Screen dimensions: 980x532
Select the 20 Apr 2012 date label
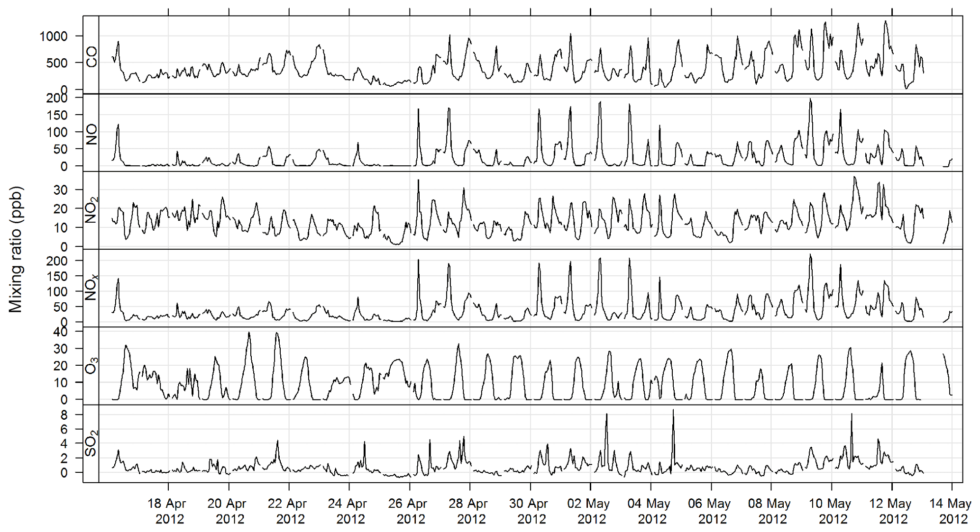pos(228,511)
